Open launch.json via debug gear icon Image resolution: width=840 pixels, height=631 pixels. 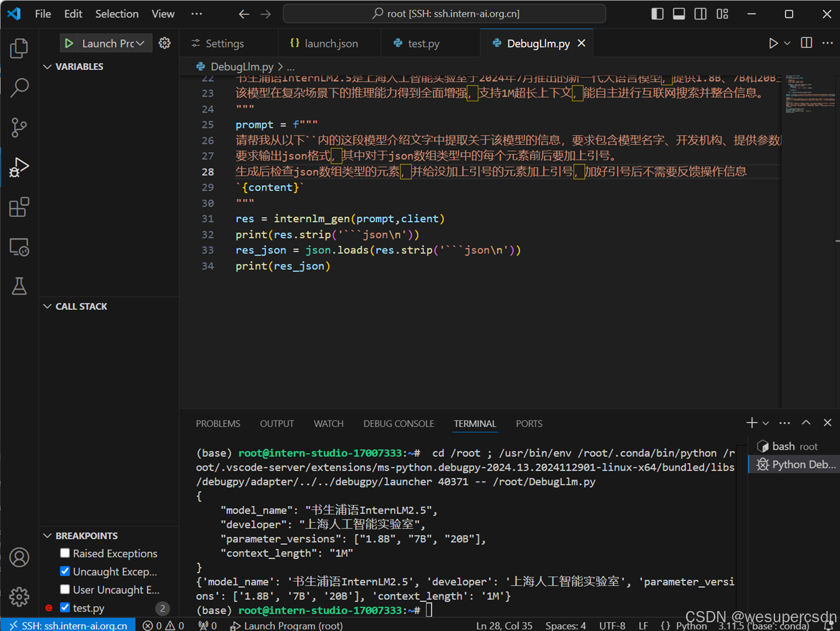pyautogui.click(x=165, y=43)
